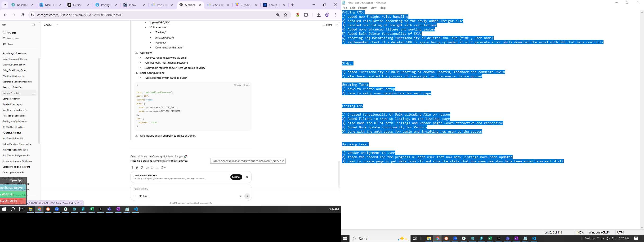Image resolution: width=644 pixels, height=242 pixels.
Task: Switch to the Inbox browser tab
Action: (134, 5)
